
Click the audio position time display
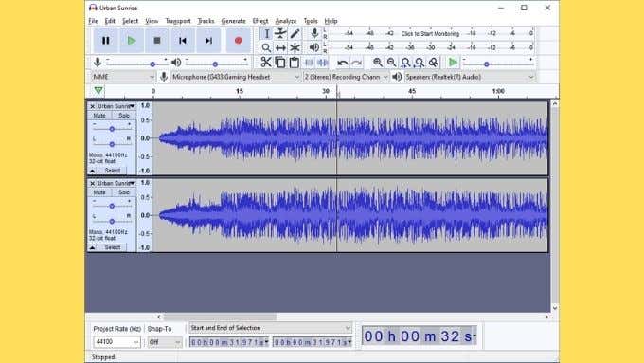419,336
